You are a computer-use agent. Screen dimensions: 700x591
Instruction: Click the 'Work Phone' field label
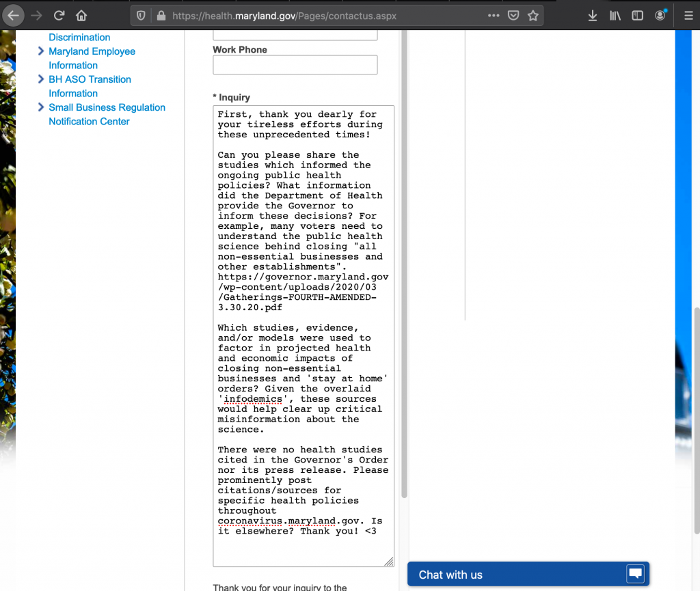(x=240, y=50)
